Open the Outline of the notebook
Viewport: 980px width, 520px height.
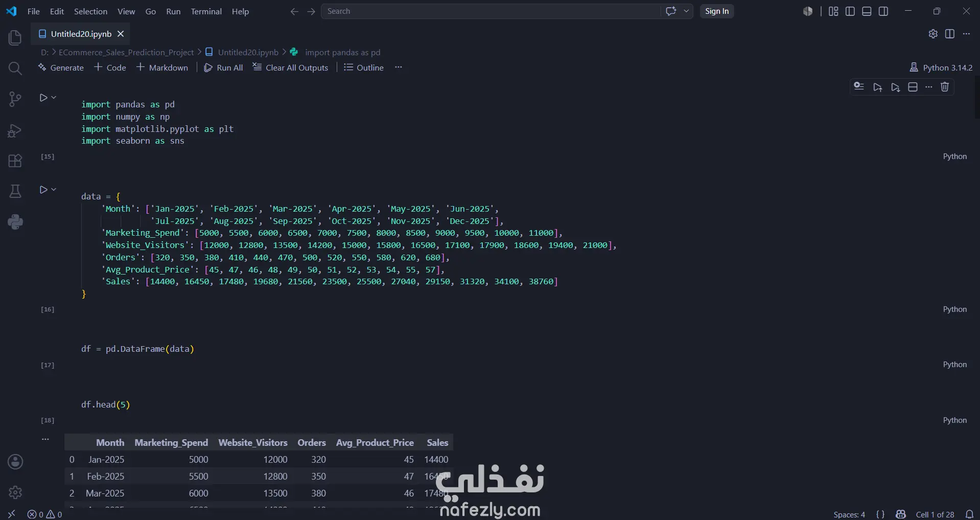(364, 67)
